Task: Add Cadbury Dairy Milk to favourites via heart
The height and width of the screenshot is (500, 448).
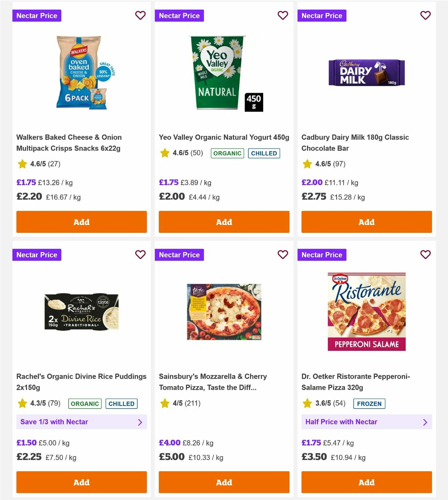Action: click(x=425, y=15)
